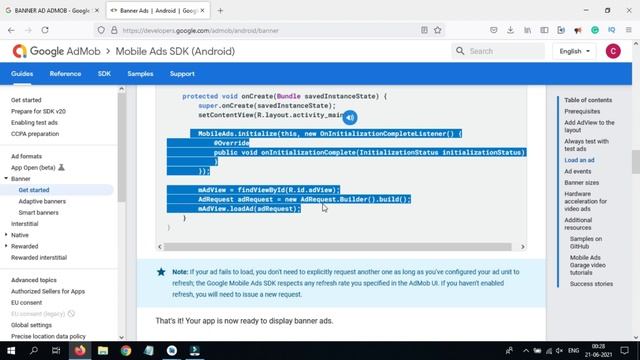Click the browser URL address bar
640x360 pixels.
(269, 30)
